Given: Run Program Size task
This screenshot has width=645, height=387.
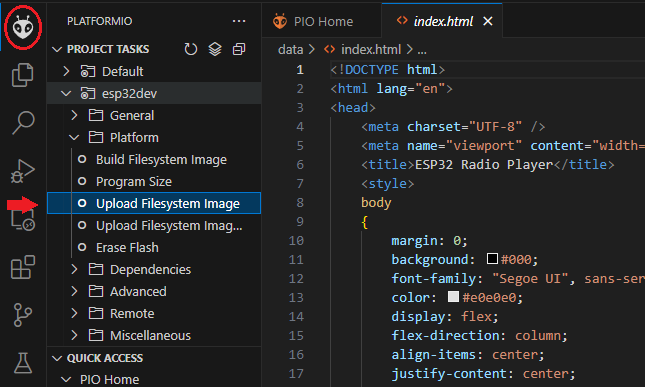Looking at the screenshot, I should click(154, 181).
